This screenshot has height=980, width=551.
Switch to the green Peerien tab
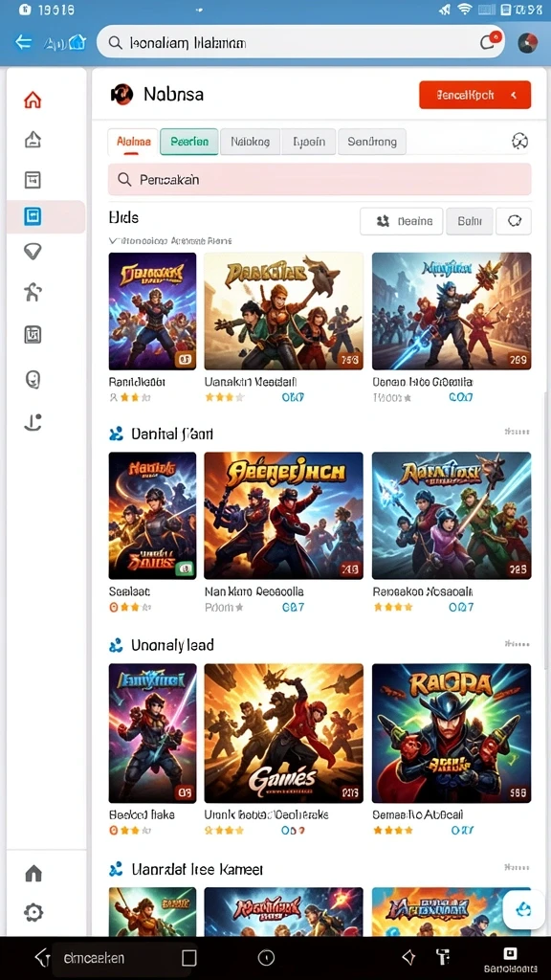click(189, 142)
